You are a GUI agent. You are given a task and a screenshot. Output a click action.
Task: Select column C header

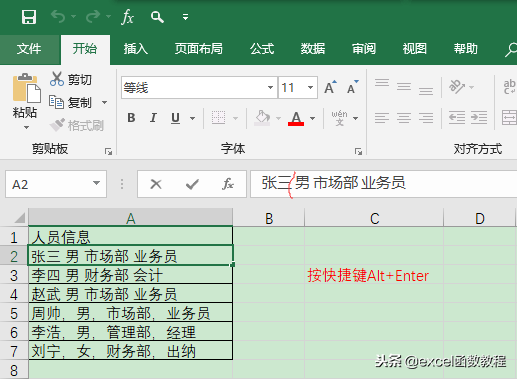pos(374,218)
